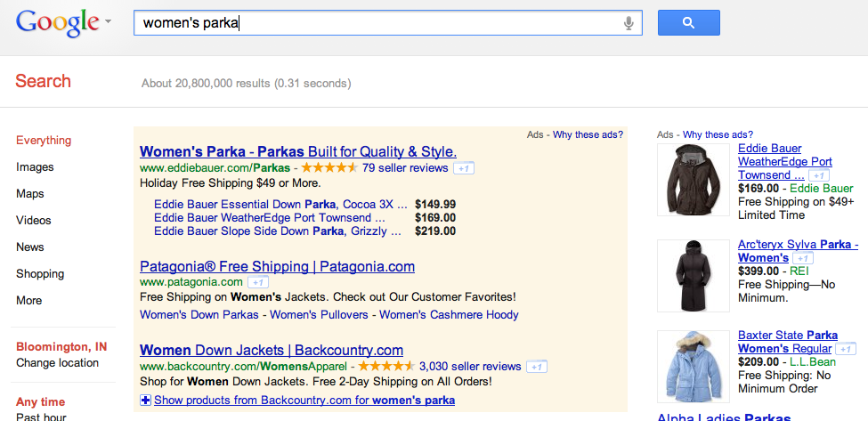868x421 pixels.
Task: Open Eddie Bauer Essential Down Parka, Cocoa link
Action: [280, 204]
